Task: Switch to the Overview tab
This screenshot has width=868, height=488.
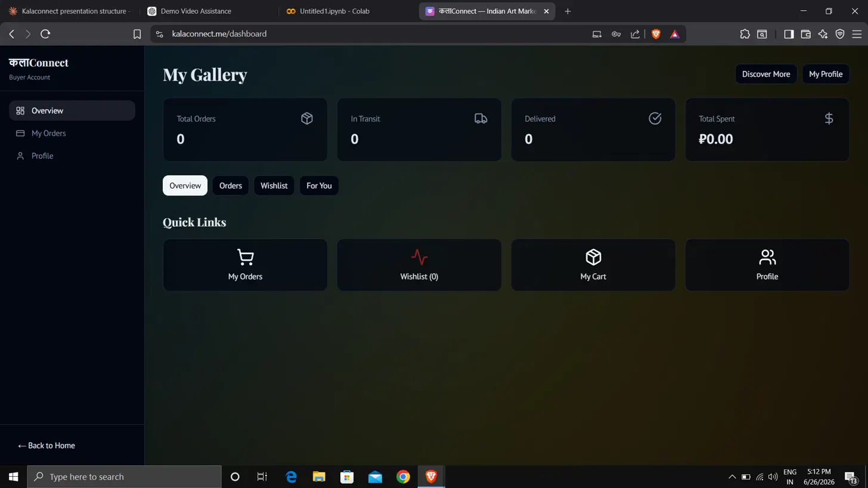Action: tap(185, 186)
